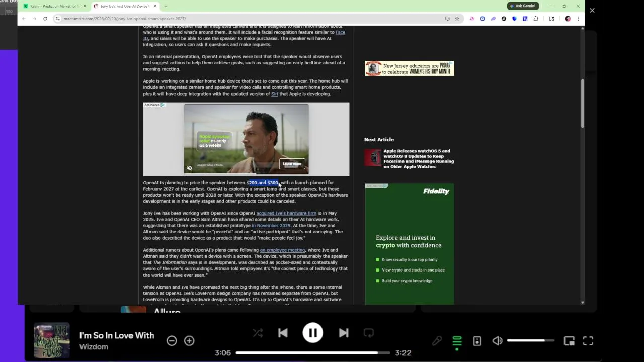Close the overlay with the top-right X

click(592, 10)
